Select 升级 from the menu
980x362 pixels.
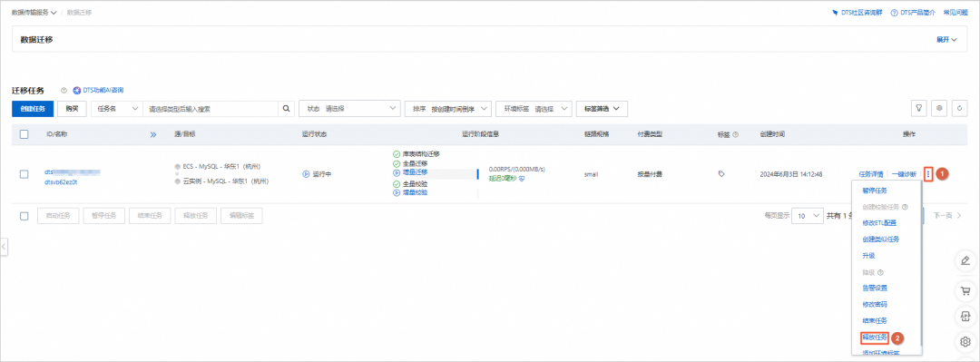868,256
